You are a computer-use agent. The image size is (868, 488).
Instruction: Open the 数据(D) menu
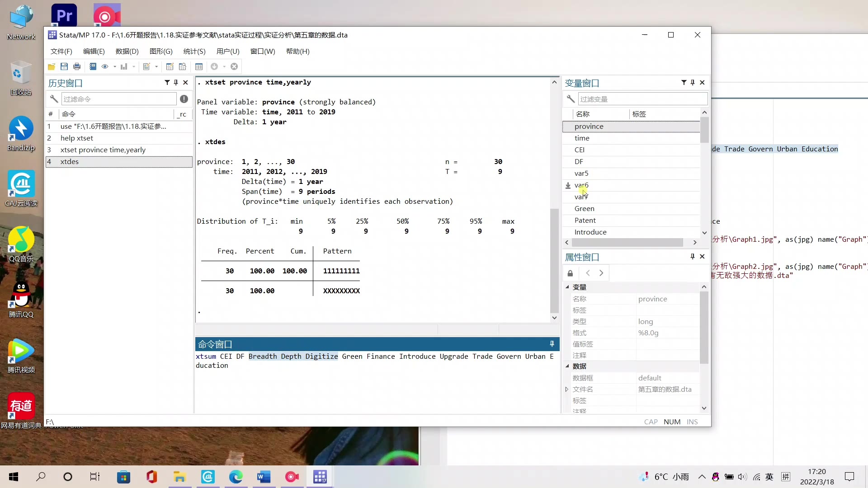tap(127, 51)
